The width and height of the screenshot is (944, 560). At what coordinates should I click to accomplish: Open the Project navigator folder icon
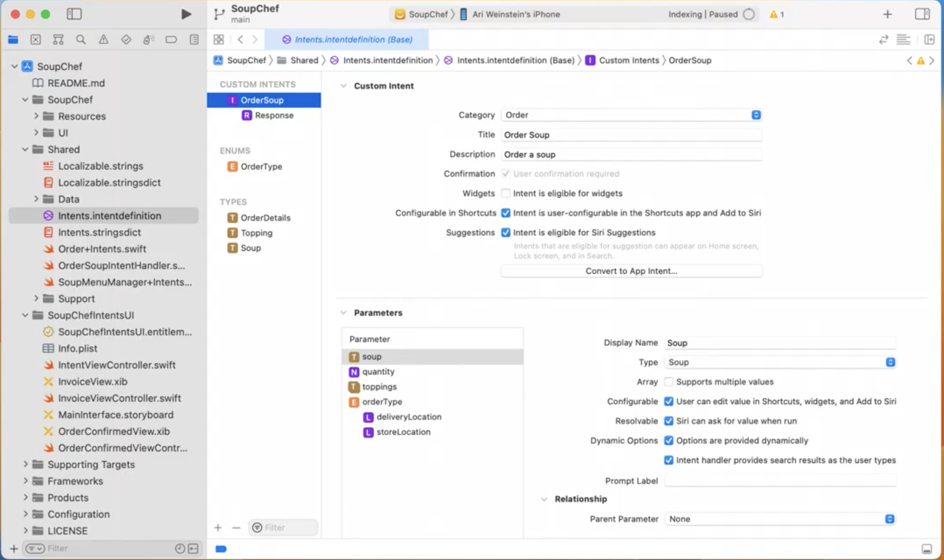tap(13, 40)
